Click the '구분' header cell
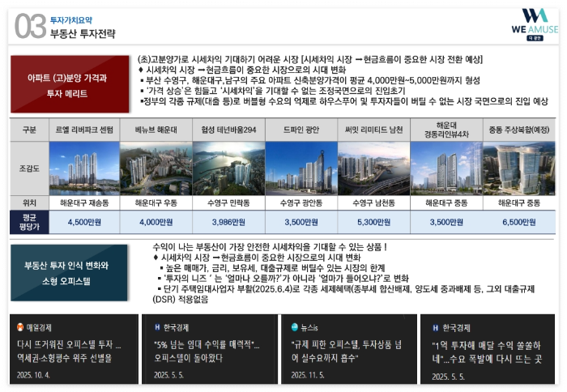The height and width of the screenshot is (392, 567). [29, 130]
